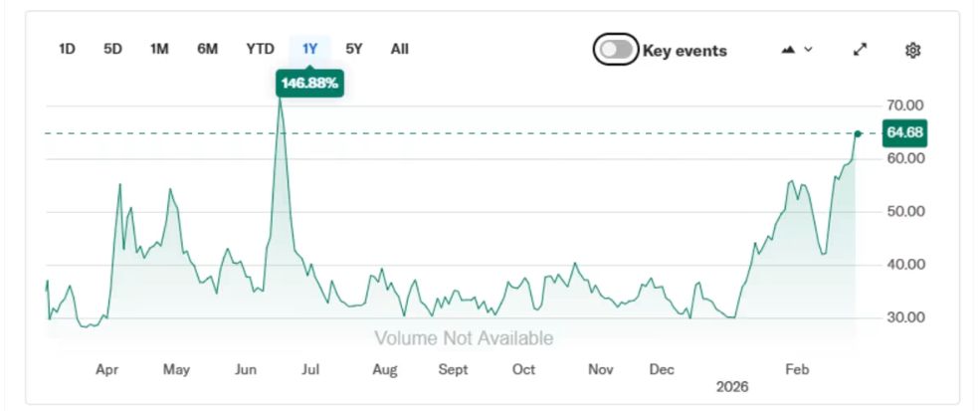Show the 5Y time range

(x=354, y=49)
